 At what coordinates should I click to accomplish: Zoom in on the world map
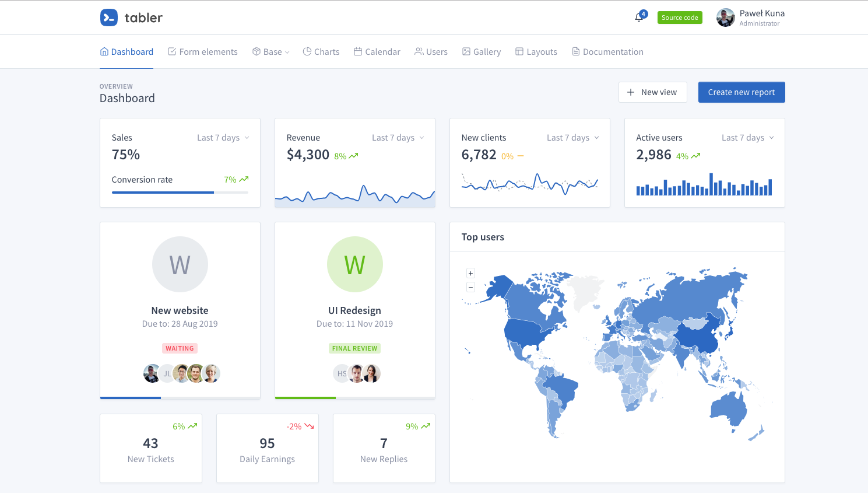coord(470,273)
